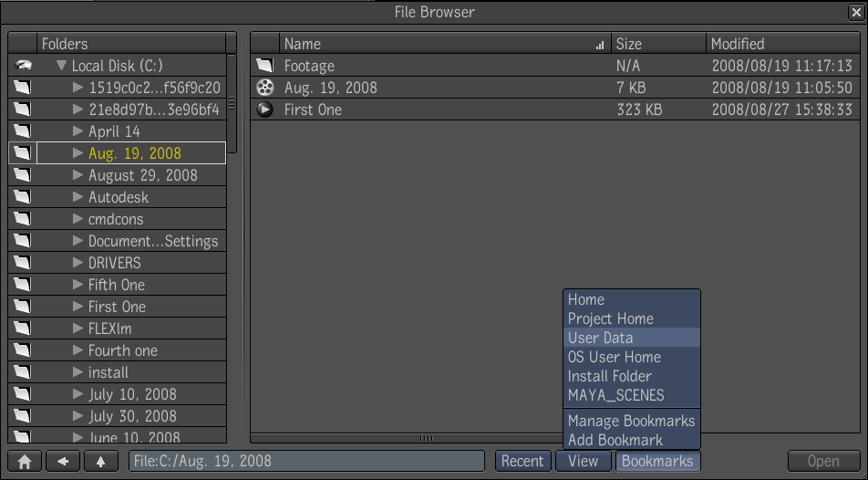This screenshot has width=868, height=480.
Task: Expand the April 14 folder node
Action: 78,131
